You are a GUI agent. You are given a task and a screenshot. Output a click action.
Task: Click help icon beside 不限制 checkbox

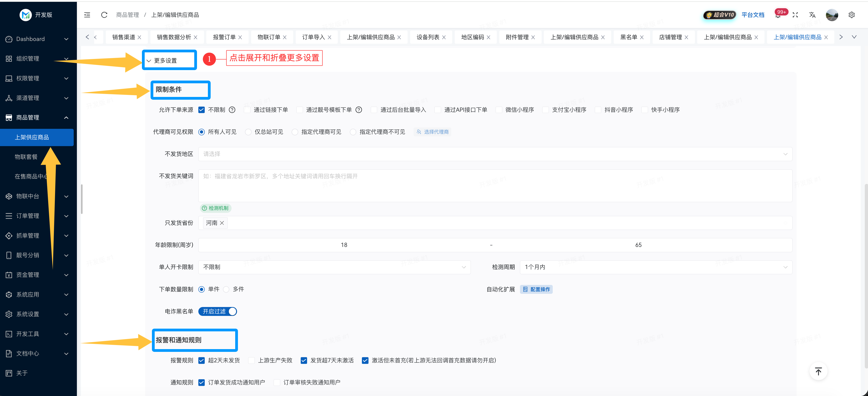click(x=232, y=110)
